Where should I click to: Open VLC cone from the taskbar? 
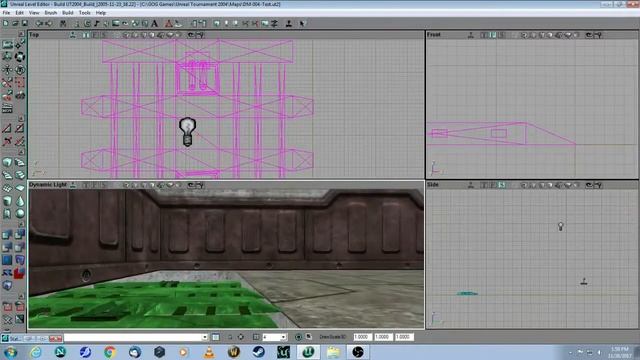coord(209,352)
